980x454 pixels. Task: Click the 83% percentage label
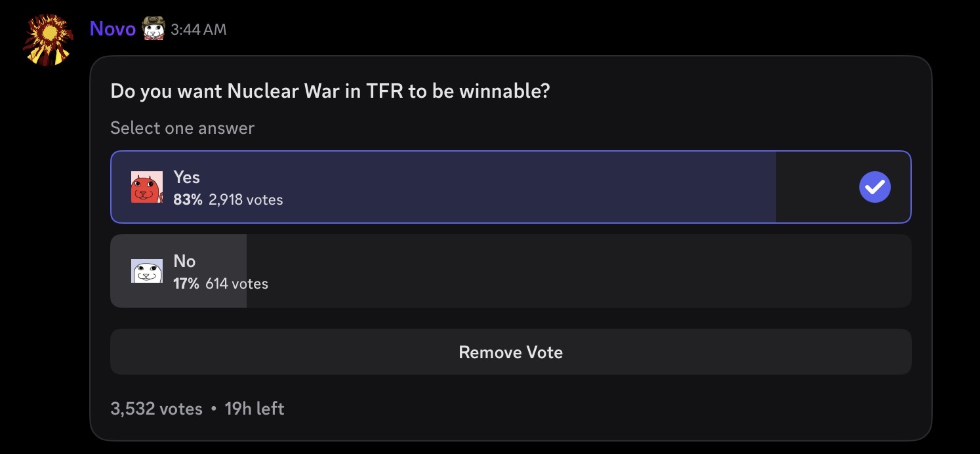[188, 200]
